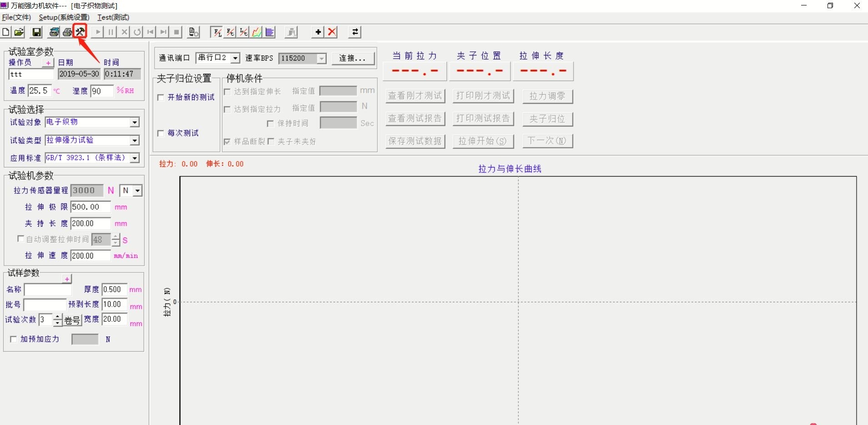Image resolution: width=868 pixels, height=425 pixels.
Task: Click the red X delete icon
Action: tap(332, 32)
